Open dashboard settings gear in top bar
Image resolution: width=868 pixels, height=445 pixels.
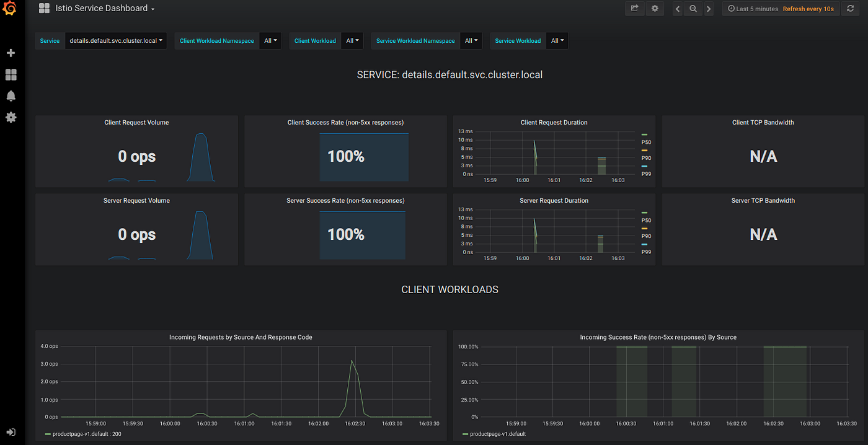click(x=655, y=9)
